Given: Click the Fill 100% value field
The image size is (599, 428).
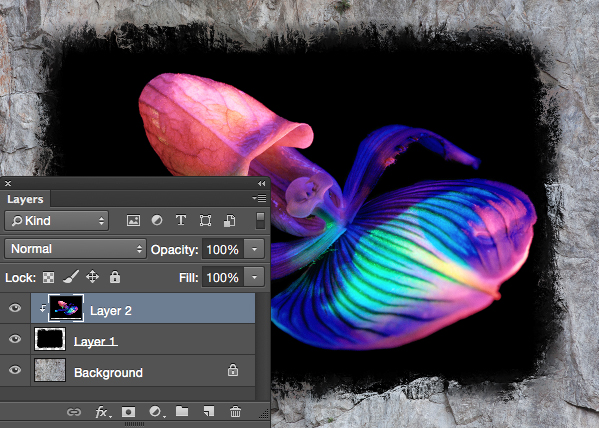Looking at the screenshot, I should [223, 277].
